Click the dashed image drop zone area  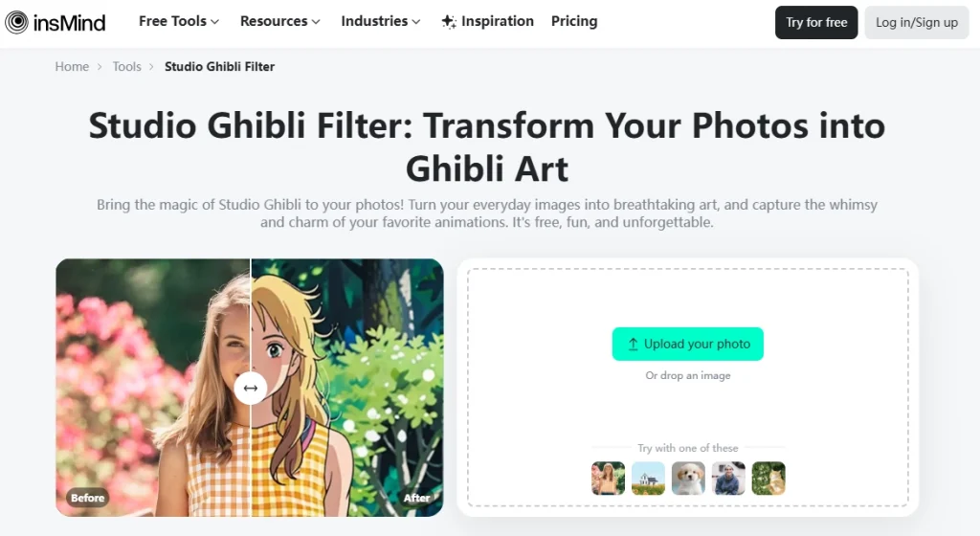687,388
